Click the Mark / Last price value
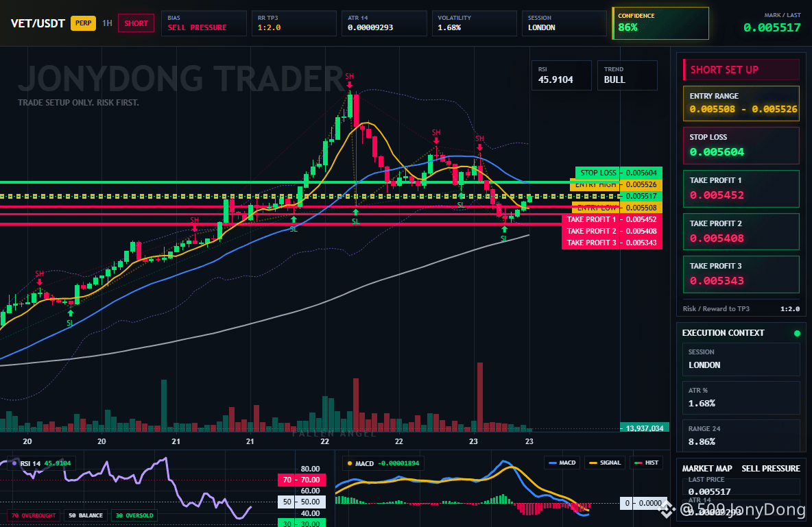The height and width of the screenshot is (527, 812). pos(772,28)
